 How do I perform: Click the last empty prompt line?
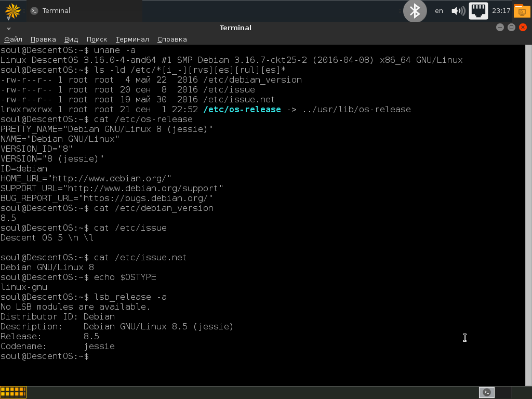pos(45,356)
